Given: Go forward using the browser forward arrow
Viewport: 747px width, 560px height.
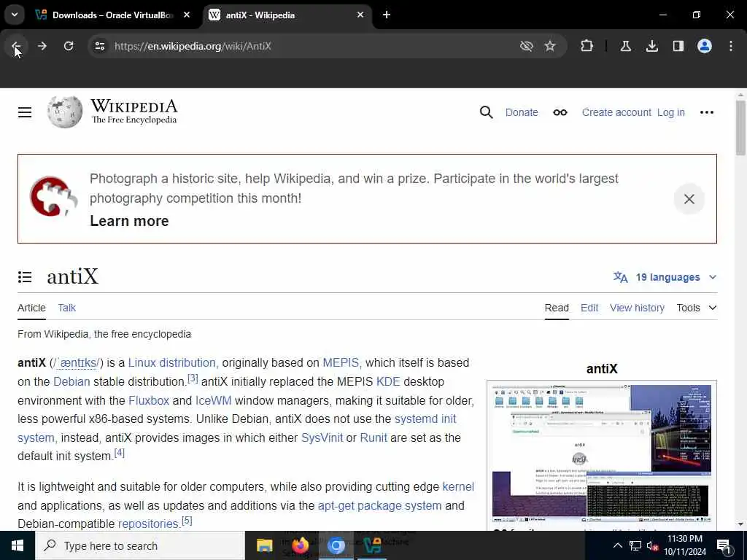Looking at the screenshot, I should click(x=42, y=46).
